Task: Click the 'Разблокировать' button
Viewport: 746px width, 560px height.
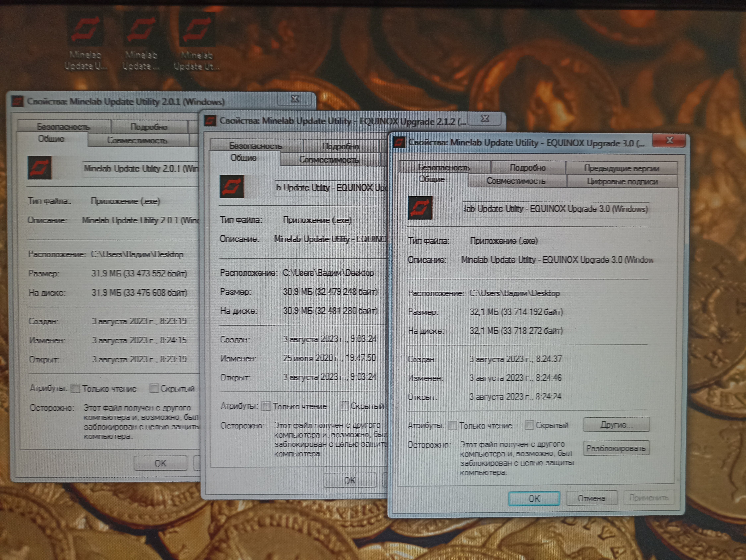Action: 616,448
